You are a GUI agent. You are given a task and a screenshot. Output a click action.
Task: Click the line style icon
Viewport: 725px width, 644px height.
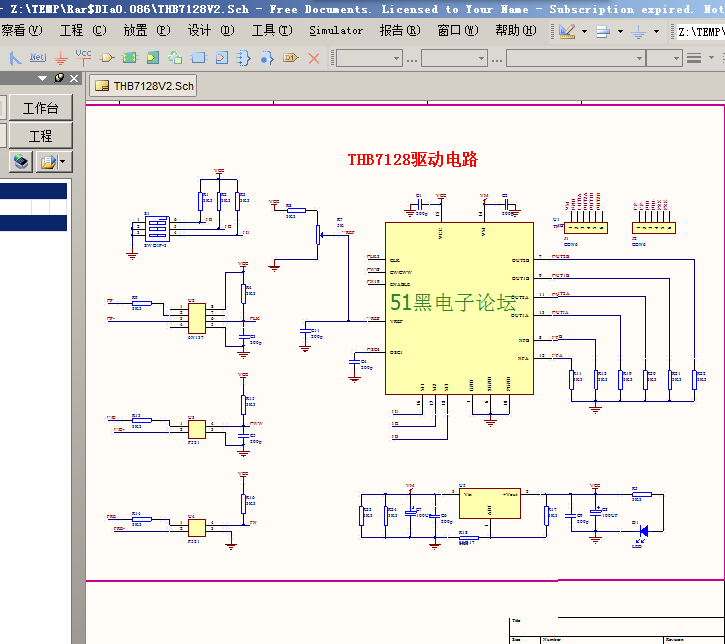tap(694, 58)
